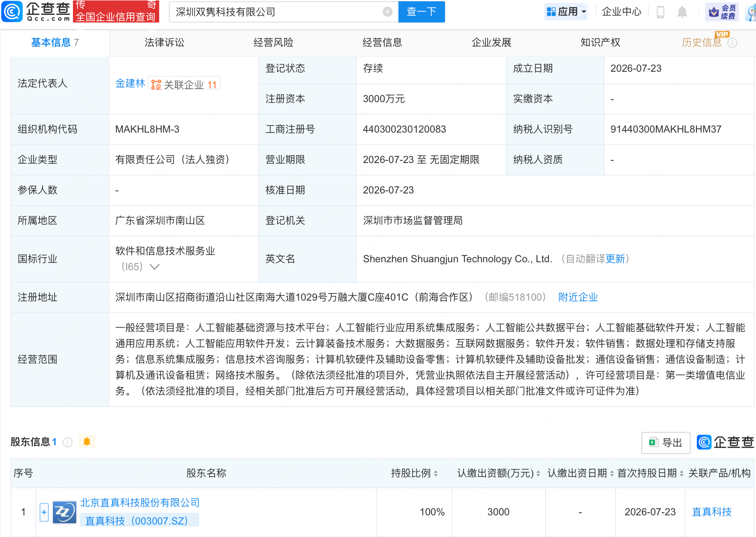This screenshot has width=756, height=537.
Task: Sort by 持股比例 column
Action: (436, 474)
